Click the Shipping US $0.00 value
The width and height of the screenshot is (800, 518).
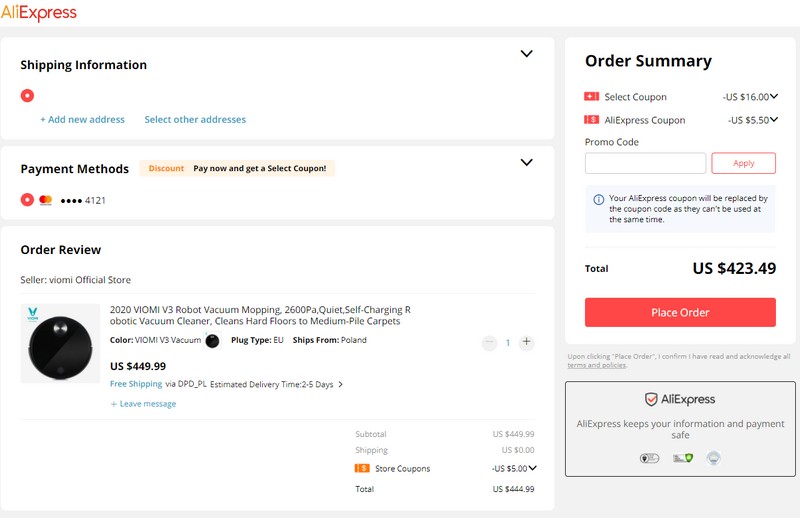pos(518,450)
